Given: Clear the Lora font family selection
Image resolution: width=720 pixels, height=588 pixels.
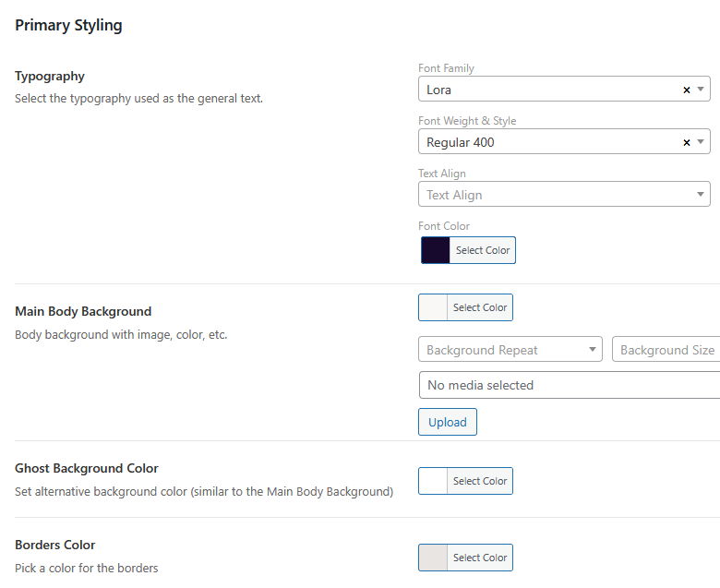Looking at the screenshot, I should pyautogui.click(x=686, y=90).
